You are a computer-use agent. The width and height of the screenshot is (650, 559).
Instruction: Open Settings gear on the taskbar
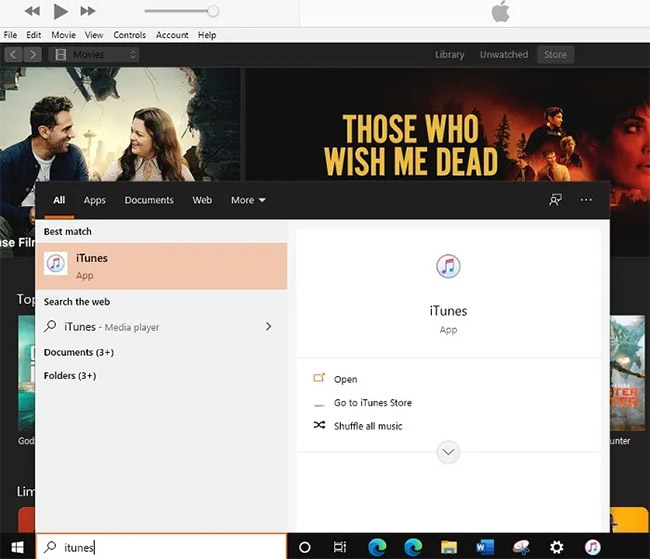[557, 547]
